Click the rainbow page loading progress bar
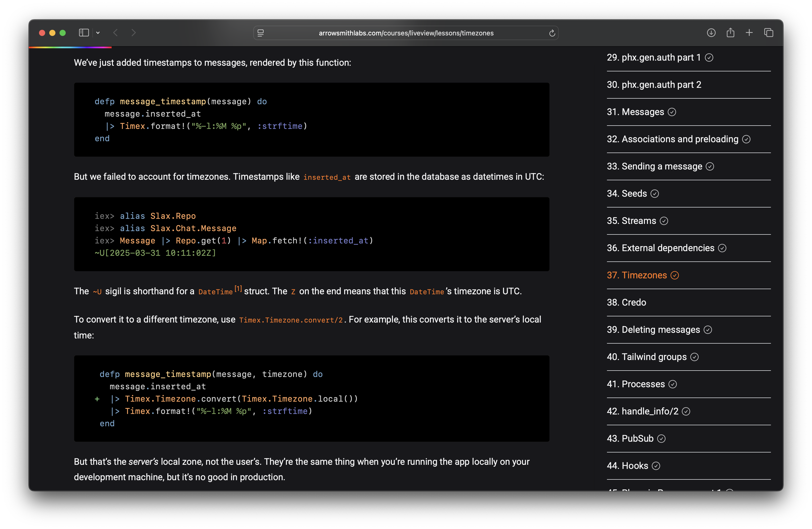 click(x=70, y=48)
